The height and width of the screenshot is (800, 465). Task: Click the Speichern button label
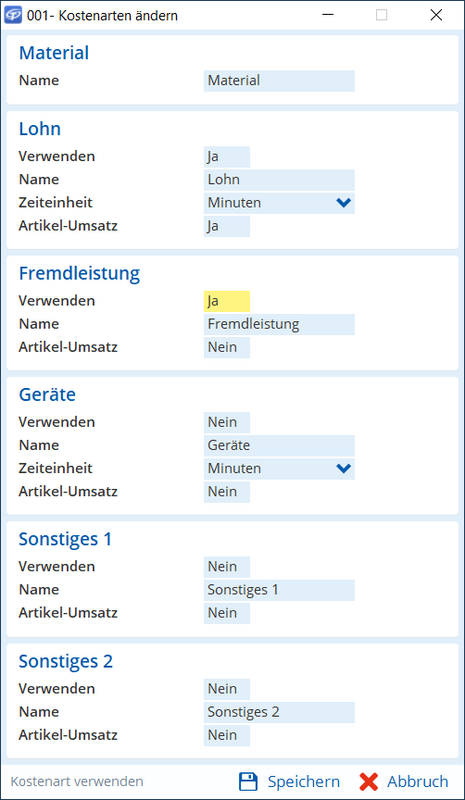click(x=304, y=782)
